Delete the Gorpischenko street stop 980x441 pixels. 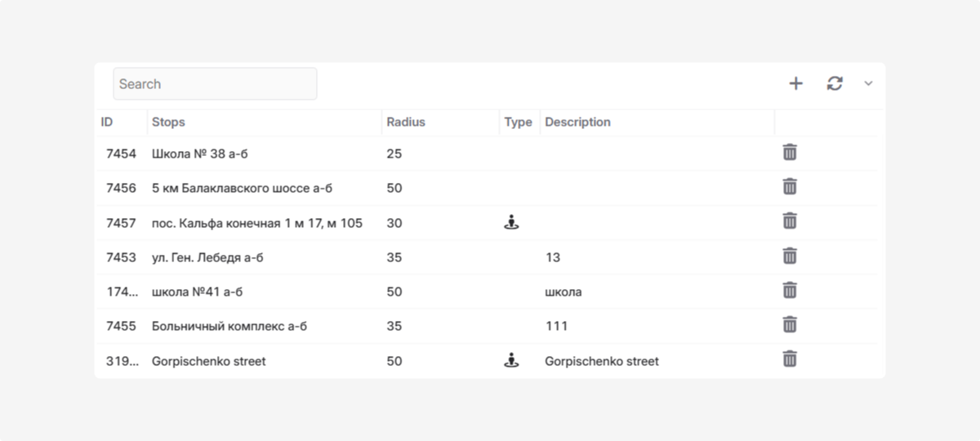point(790,359)
